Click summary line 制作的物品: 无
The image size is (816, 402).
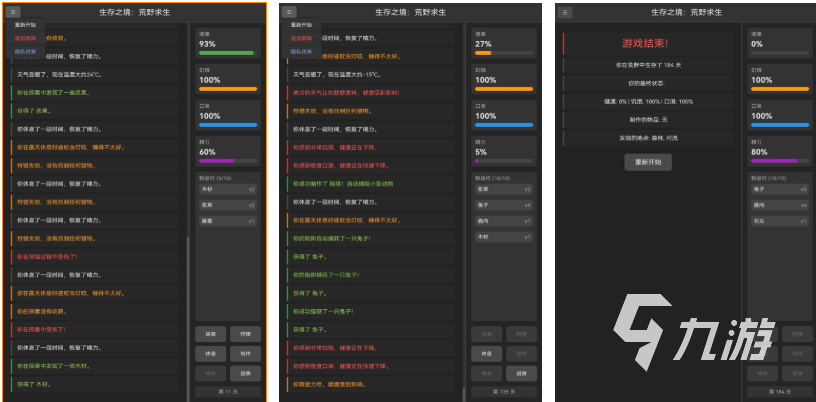pyautogui.click(x=648, y=120)
